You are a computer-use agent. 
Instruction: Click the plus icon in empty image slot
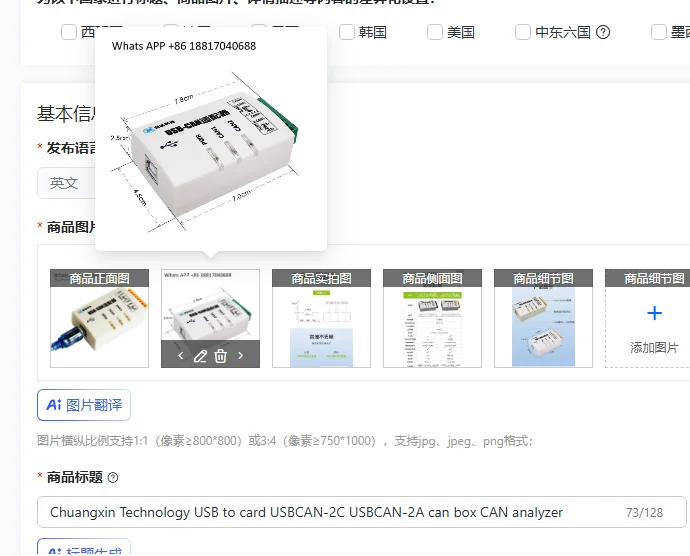(654, 313)
